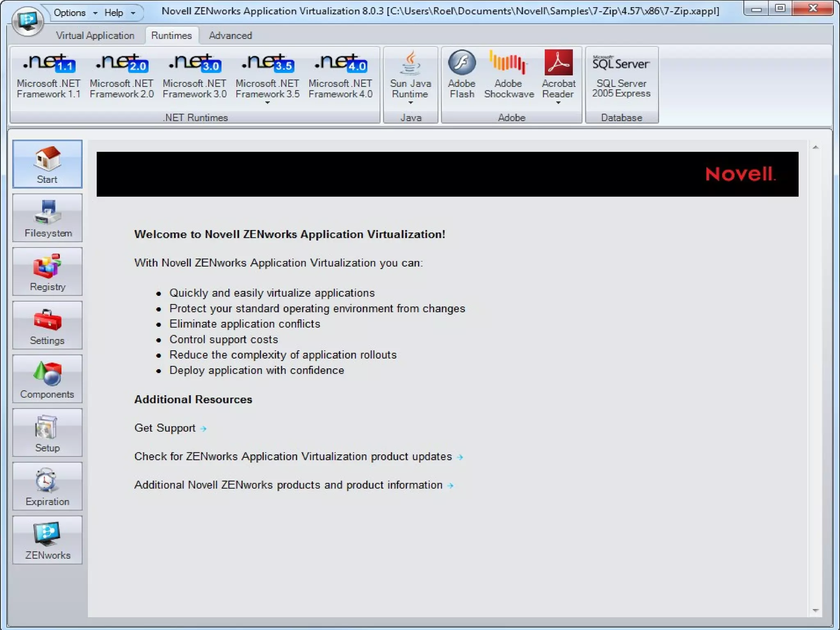840x630 pixels.
Task: Select the Sun Java Runtime icon
Action: tap(410, 62)
